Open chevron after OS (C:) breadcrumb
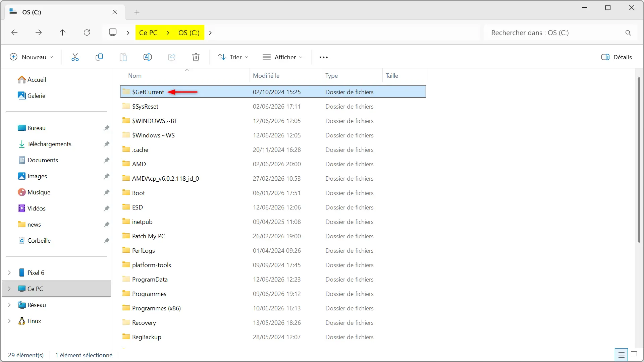Viewport: 644px width, 362px height. 210,33
